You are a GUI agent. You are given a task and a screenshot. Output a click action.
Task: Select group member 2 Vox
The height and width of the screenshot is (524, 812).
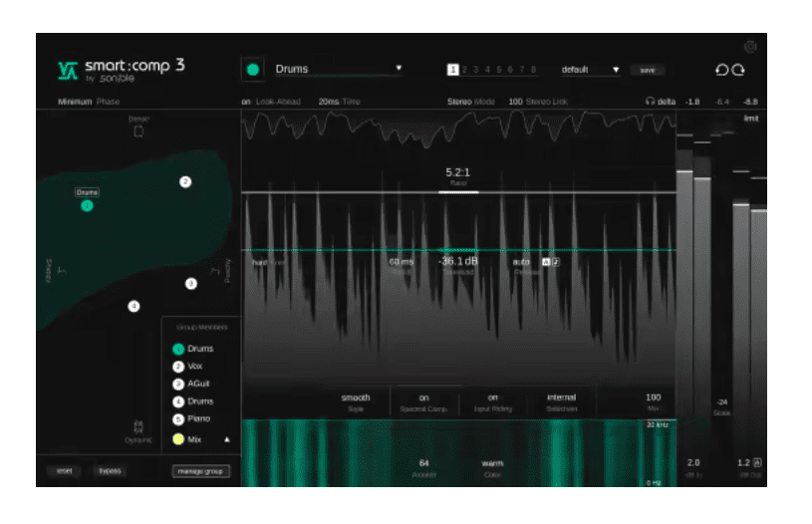click(x=187, y=366)
